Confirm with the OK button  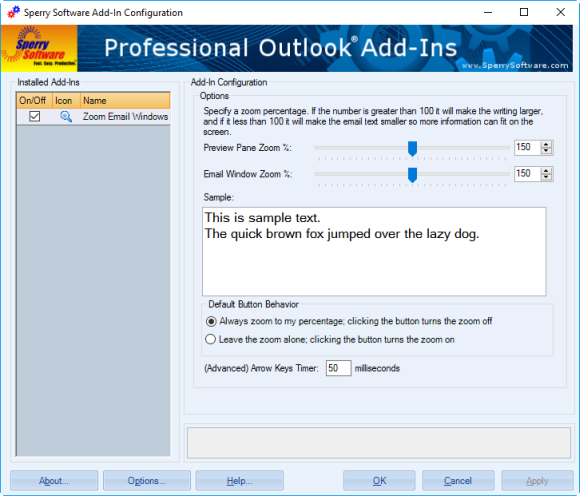[x=379, y=480]
